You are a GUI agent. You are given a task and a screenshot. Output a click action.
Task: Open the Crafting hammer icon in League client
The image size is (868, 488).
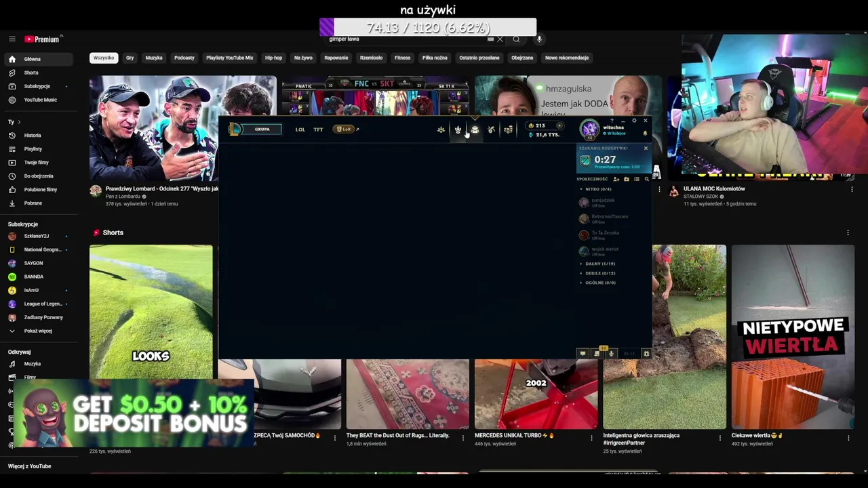click(x=491, y=129)
